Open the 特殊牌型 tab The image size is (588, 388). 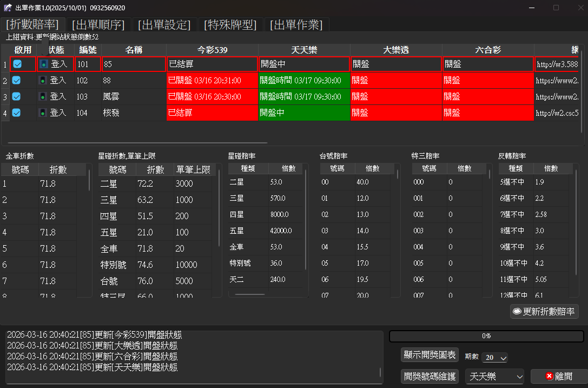click(230, 25)
